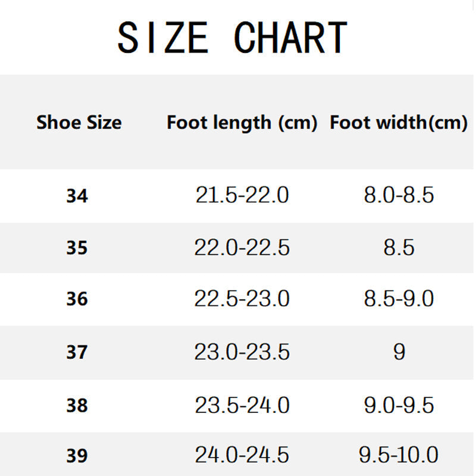This screenshot has height=476, width=476.
Task: Click foot length 23.0-23.5 value
Action: coord(242,352)
